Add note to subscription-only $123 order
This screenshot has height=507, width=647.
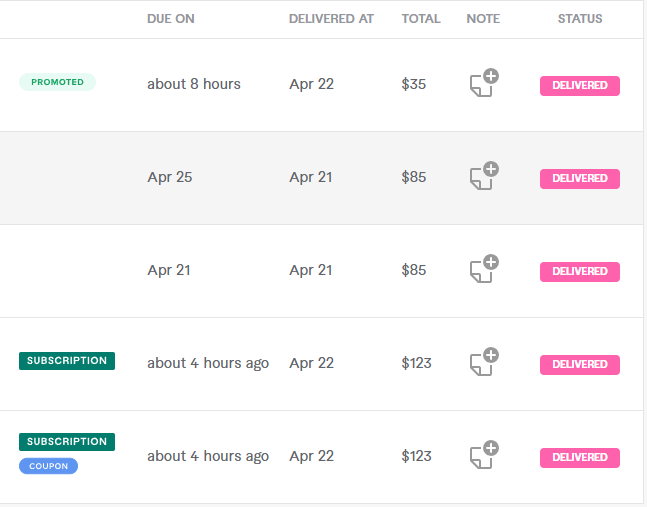(x=484, y=362)
